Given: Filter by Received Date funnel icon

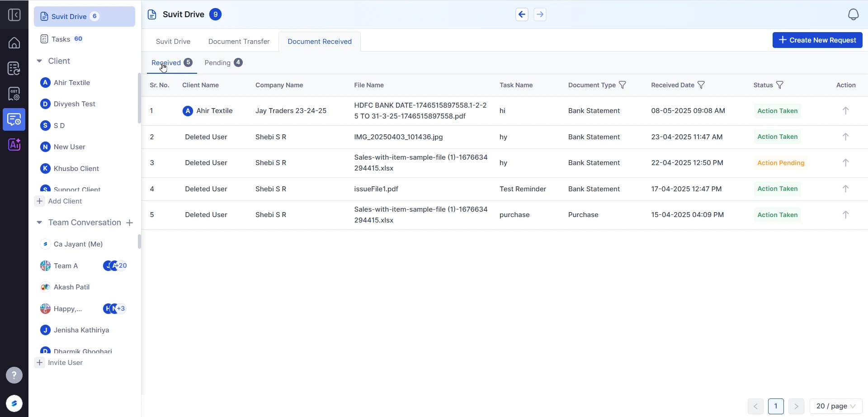Looking at the screenshot, I should click(x=701, y=85).
